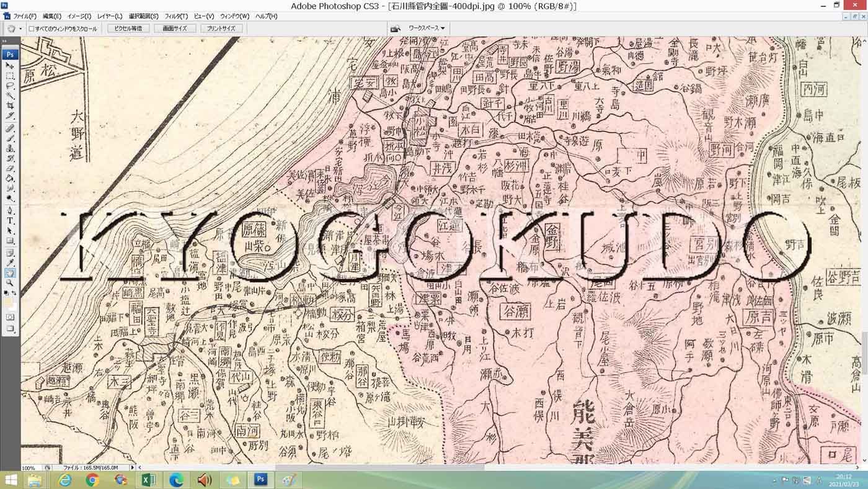Image resolution: width=868 pixels, height=489 pixels.
Task: Open Microsoft Edge from the taskbar
Action: pos(176,480)
